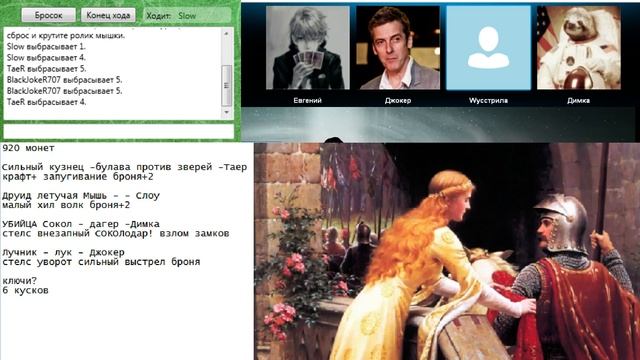Screen dimensions: 640x360
Task: Click the game log scroll down arrow
Action: 227,112
